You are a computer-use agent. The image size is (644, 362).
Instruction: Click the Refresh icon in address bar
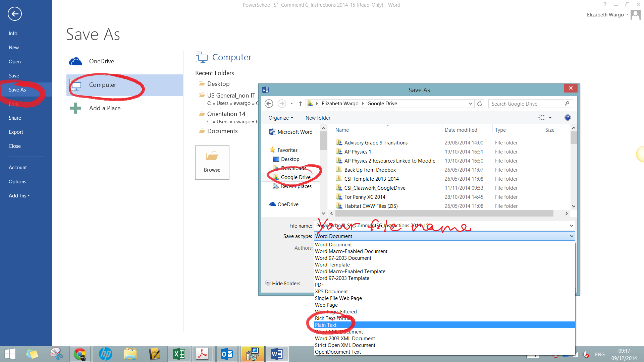point(480,104)
